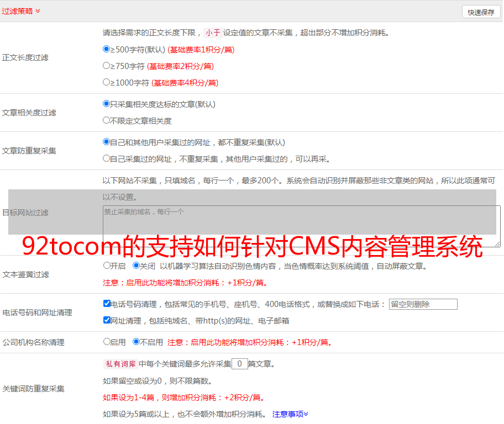Click the 关键词防重复采集 row label
504x424 pixels.
33,389
